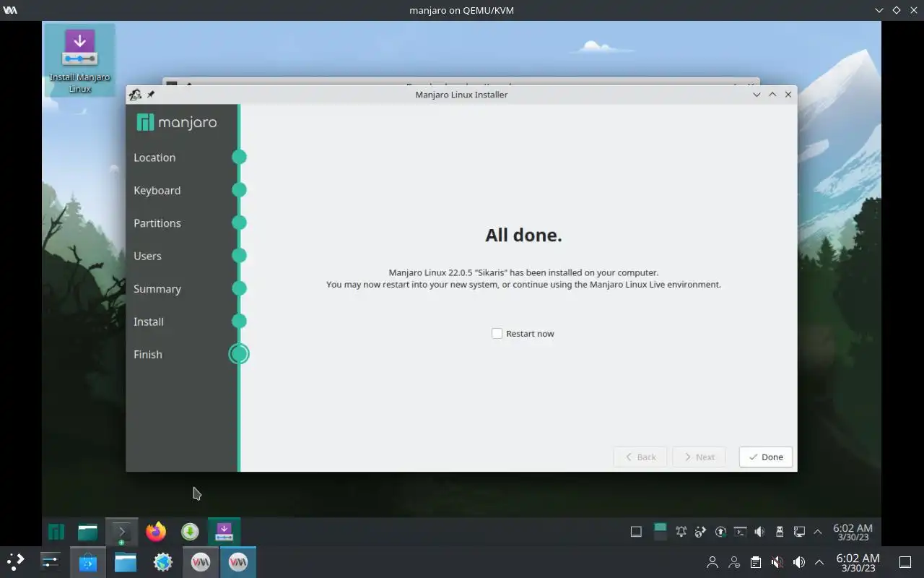Click the virt-manager titlebar down chevron
Screen dimensions: 924x578
[x=879, y=10]
